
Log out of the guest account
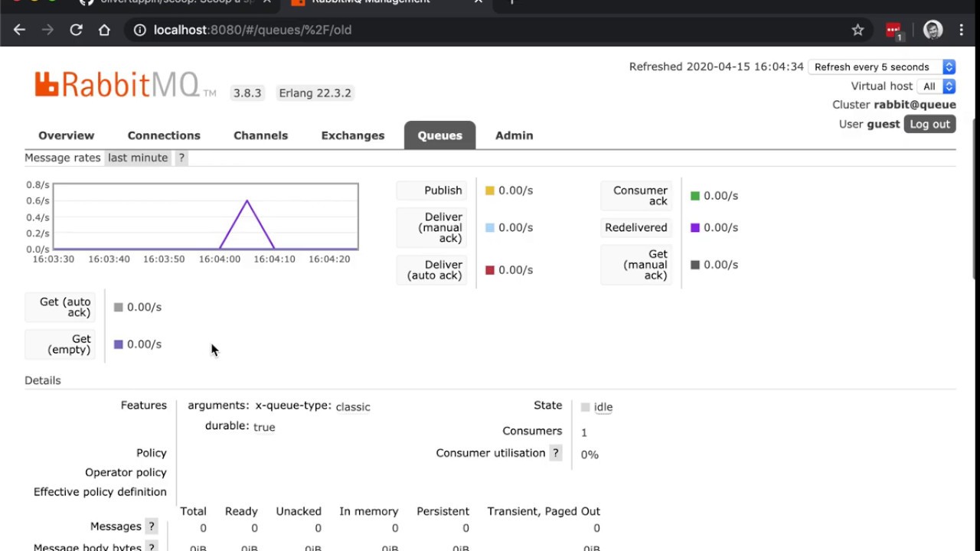coord(929,124)
